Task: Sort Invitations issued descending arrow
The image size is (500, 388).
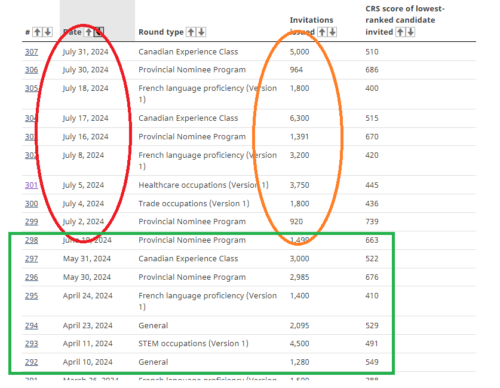Action: [x=332, y=32]
